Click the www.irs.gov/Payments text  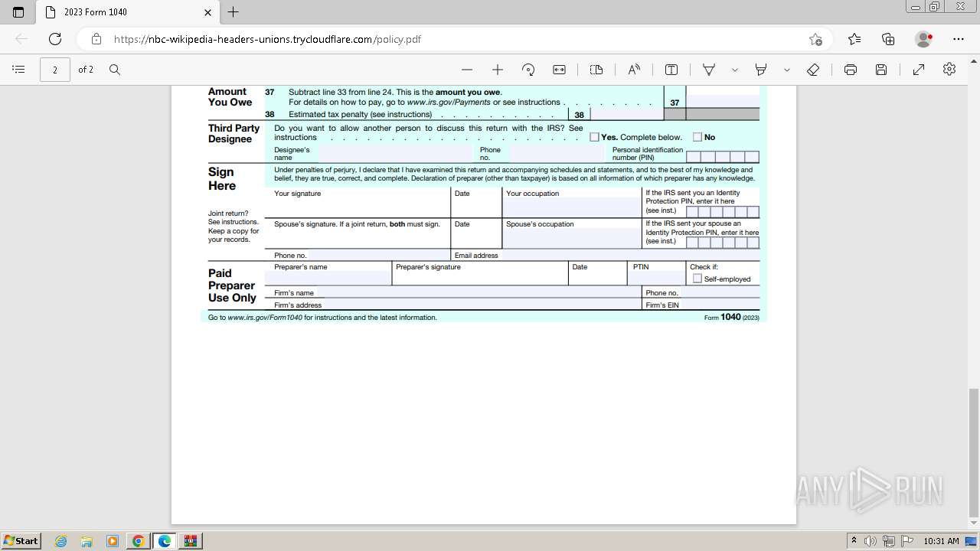click(449, 102)
